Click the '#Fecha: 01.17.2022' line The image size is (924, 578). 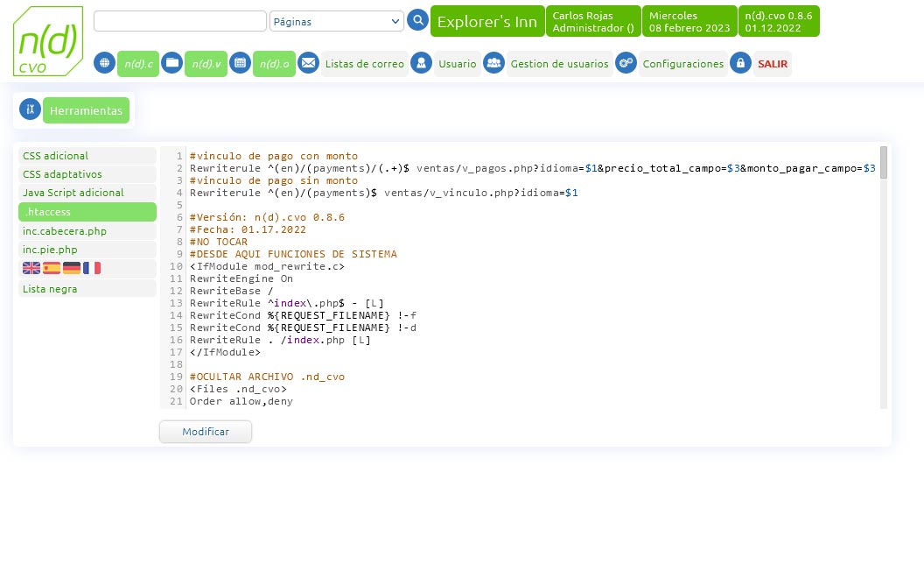[248, 229]
